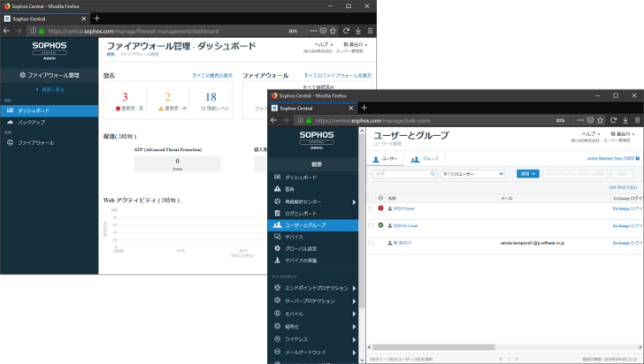This screenshot has width=644, height=364.
Task: Open new tab in back Firefox window
Action: coord(97,18)
